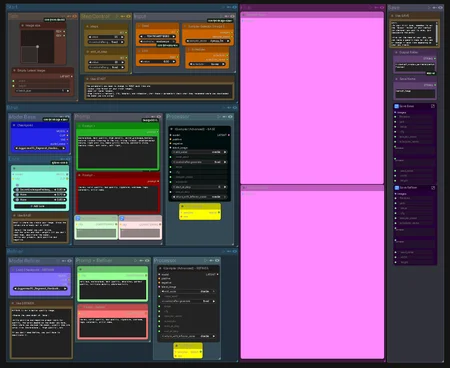Viewport: 450px width, 368px height.
Task: Click the collapse dot on Save Name node
Action: [396, 79]
